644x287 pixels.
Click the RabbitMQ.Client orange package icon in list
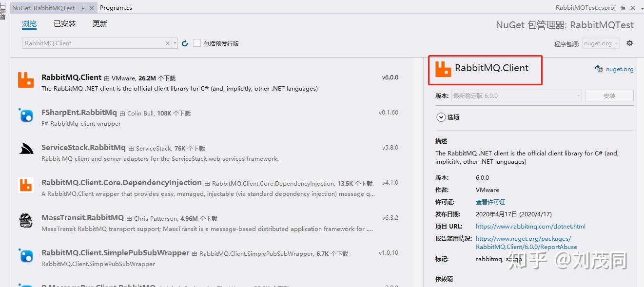pos(26,79)
